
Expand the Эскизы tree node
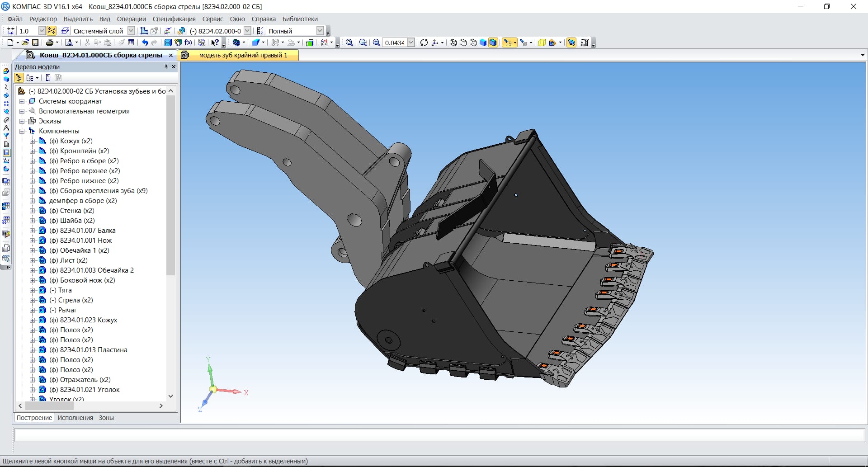22,121
